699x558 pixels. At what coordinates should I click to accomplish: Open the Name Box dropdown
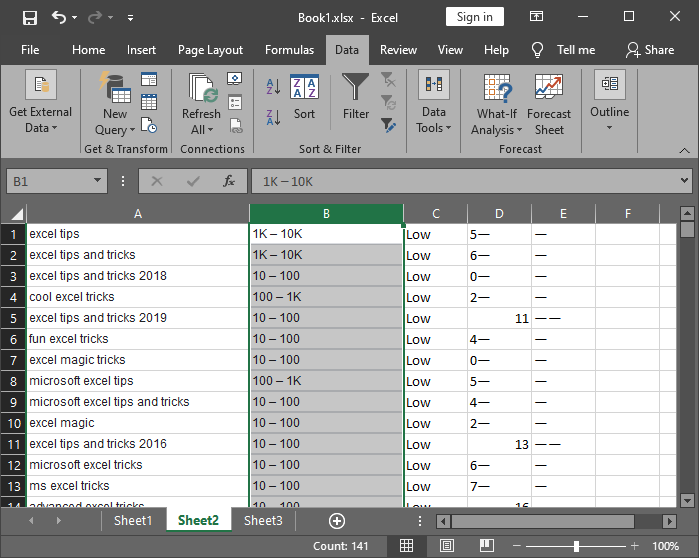(97, 181)
